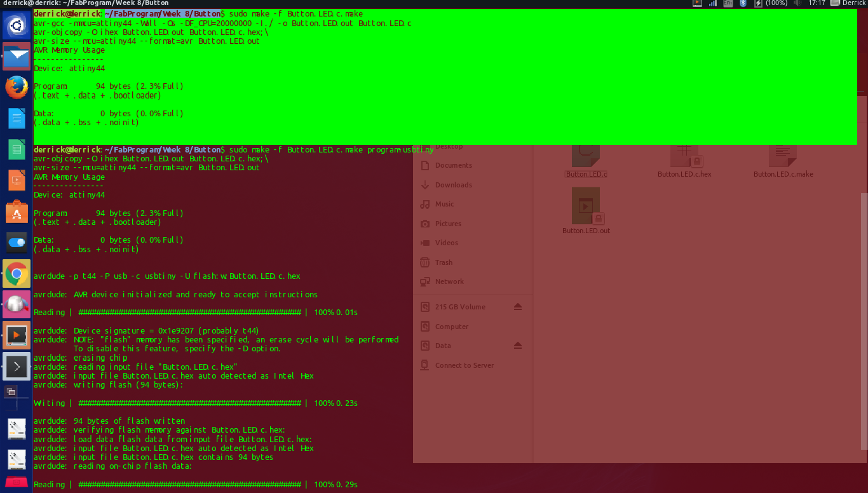The image size is (868, 493).
Task: Open the Derrick user session menu
Action: (x=848, y=3)
